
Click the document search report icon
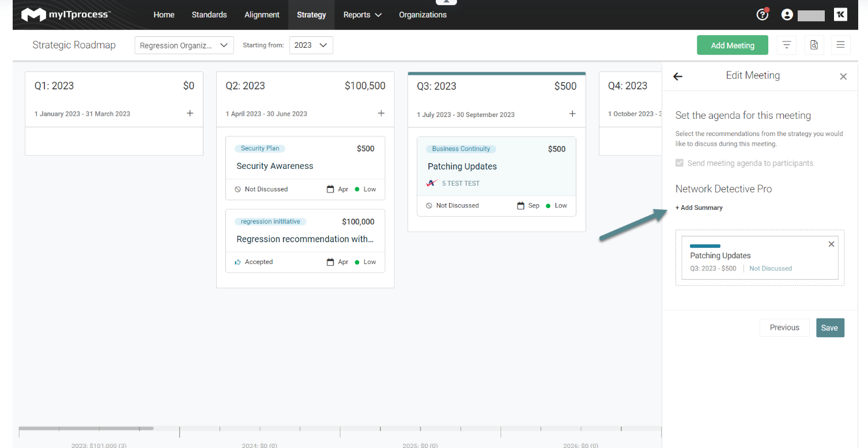pos(814,45)
